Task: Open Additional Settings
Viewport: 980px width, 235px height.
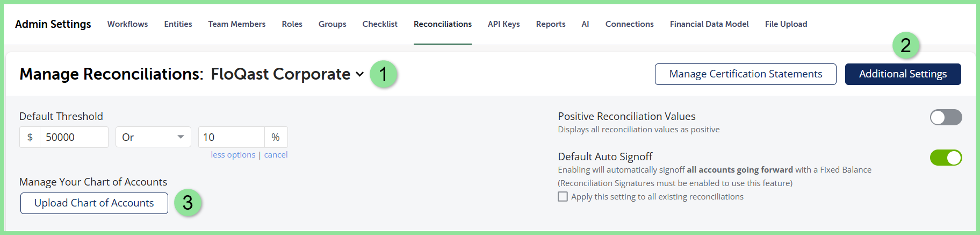Action: tap(903, 74)
